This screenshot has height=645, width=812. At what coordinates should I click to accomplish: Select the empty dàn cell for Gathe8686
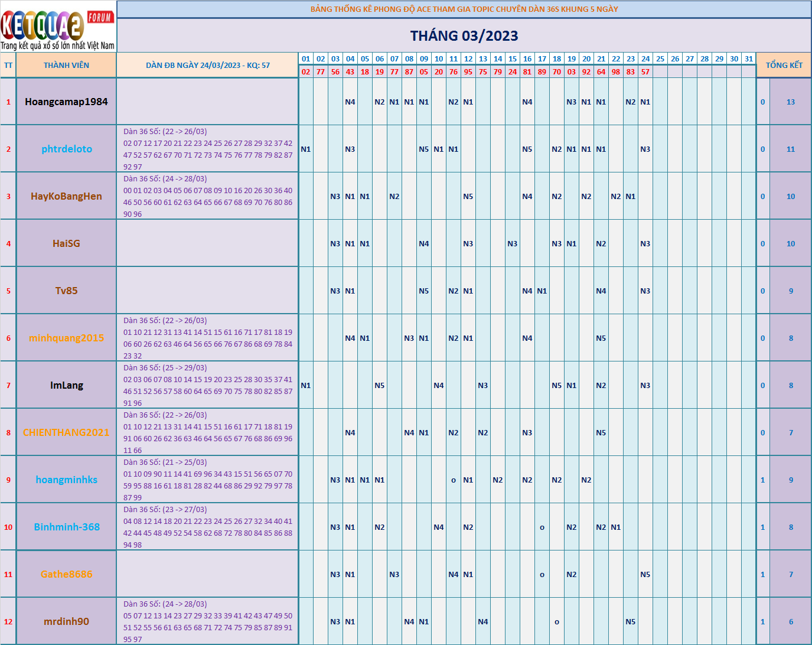click(208, 574)
